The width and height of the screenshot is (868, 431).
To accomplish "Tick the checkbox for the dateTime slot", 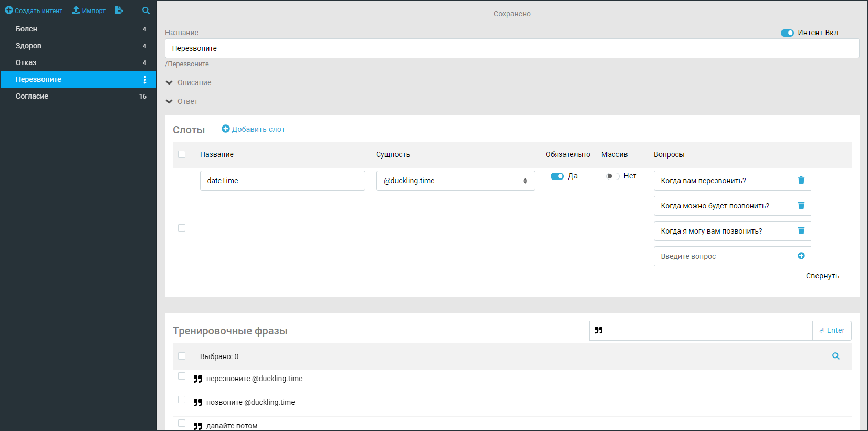I will [x=182, y=228].
